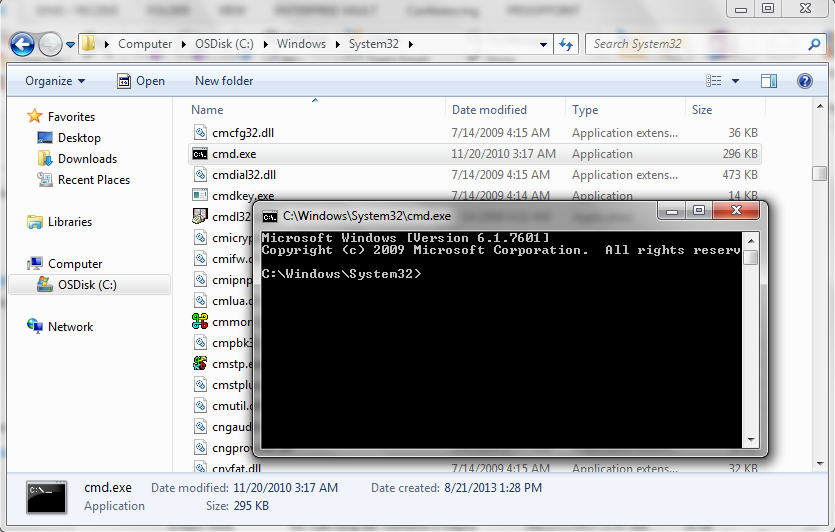Open the address bar history dropdown

[x=543, y=44]
